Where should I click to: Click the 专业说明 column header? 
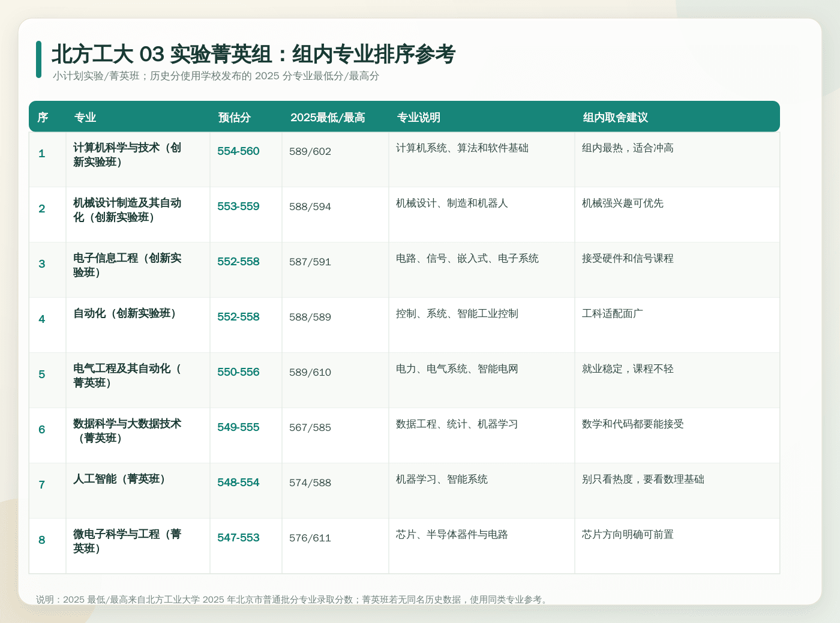[419, 118]
